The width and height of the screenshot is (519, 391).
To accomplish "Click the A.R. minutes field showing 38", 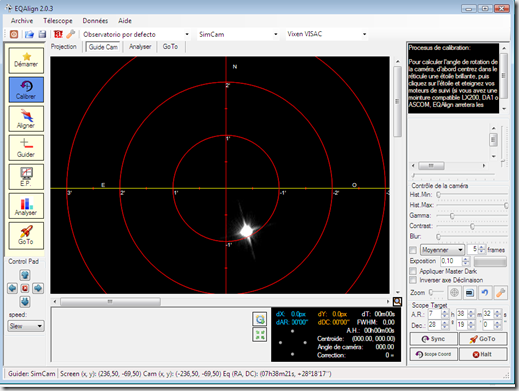I will pos(462,314).
